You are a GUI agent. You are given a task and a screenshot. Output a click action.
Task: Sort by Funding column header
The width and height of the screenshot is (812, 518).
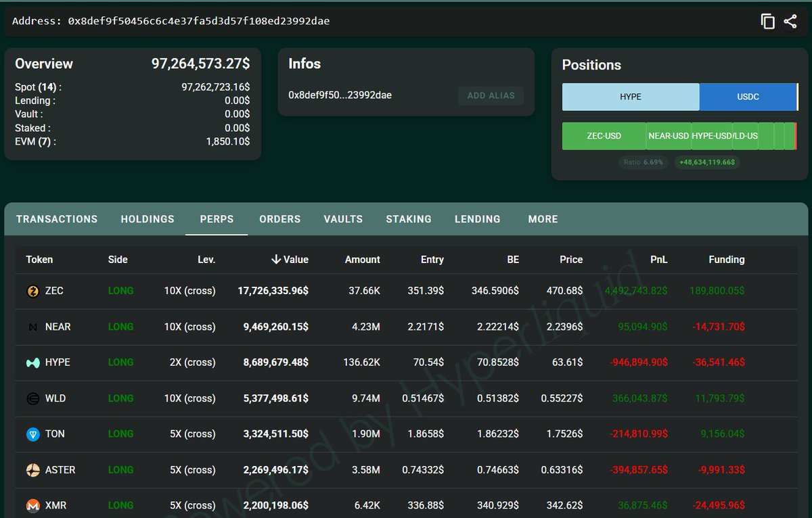727,260
